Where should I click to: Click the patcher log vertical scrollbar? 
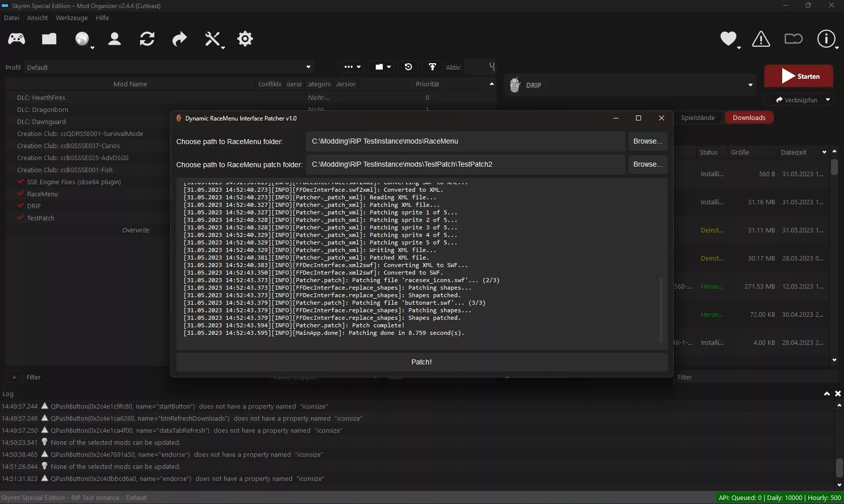click(x=661, y=310)
